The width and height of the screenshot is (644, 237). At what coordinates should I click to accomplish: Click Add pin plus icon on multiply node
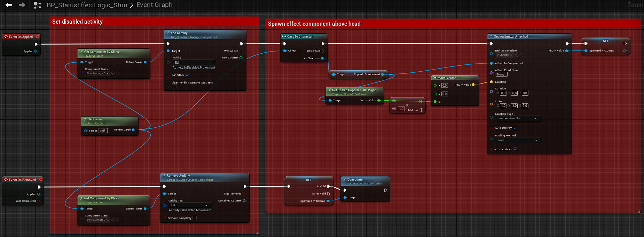click(x=422, y=110)
